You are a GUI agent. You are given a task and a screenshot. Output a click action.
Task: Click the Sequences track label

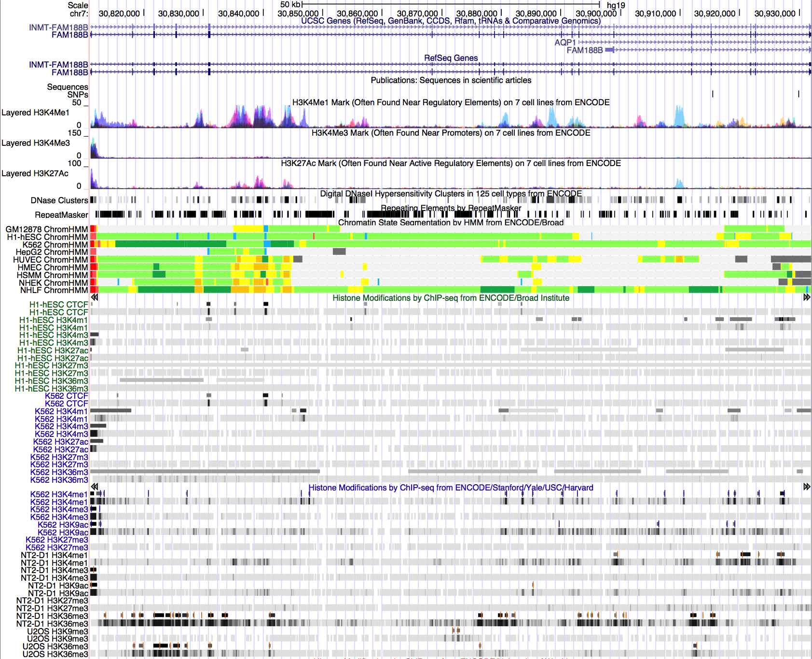click(68, 87)
